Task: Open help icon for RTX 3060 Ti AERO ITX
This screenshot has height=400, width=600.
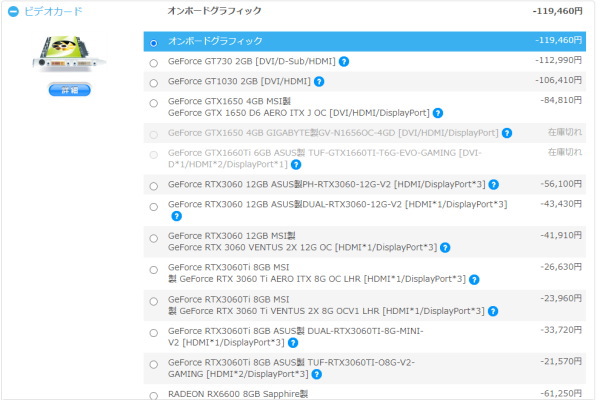Action: [x=474, y=280]
